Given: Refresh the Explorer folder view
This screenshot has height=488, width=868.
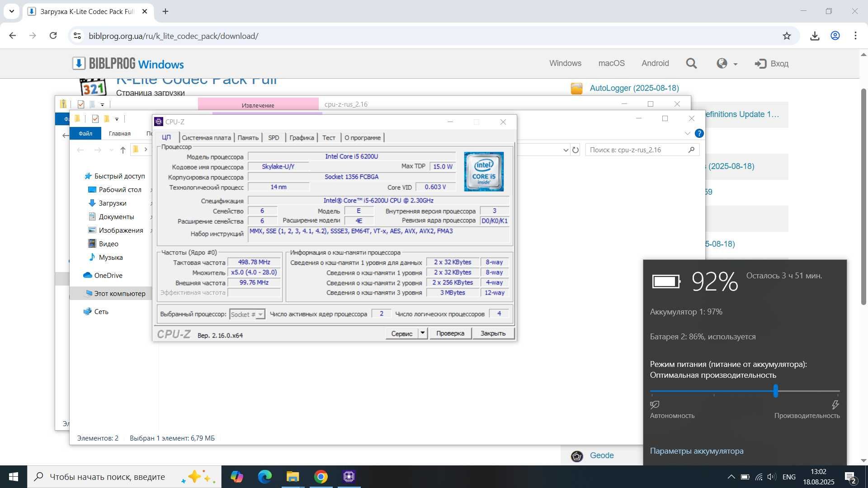Looking at the screenshot, I should (x=576, y=150).
